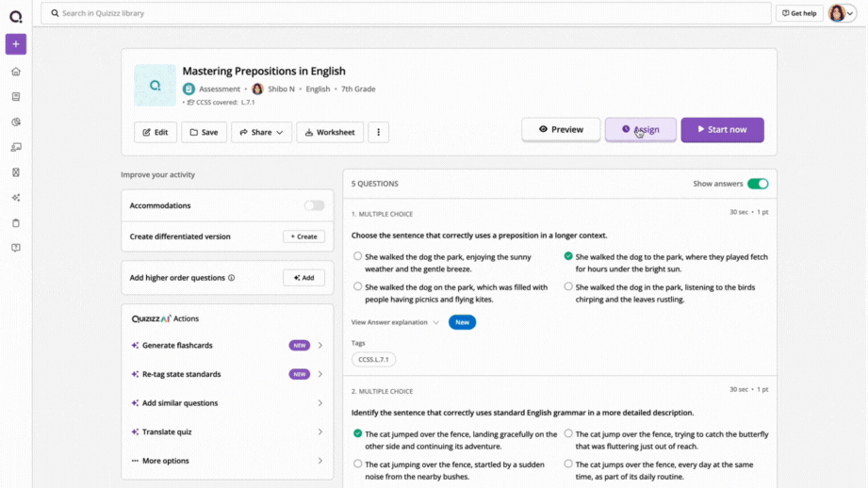868x488 pixels.
Task: Click the purple plus create button
Action: point(16,44)
